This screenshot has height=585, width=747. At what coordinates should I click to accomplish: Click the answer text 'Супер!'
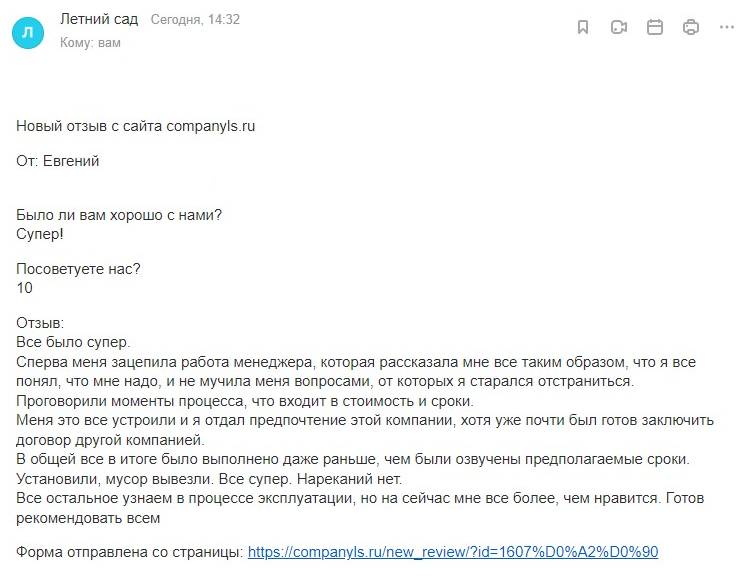(40, 234)
